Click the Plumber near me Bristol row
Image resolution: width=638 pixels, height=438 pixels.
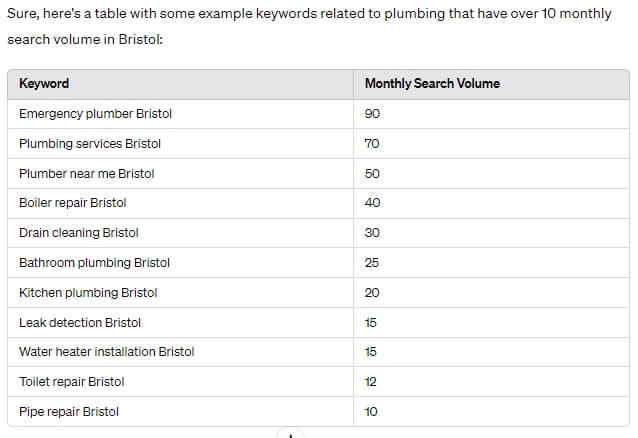point(87,174)
